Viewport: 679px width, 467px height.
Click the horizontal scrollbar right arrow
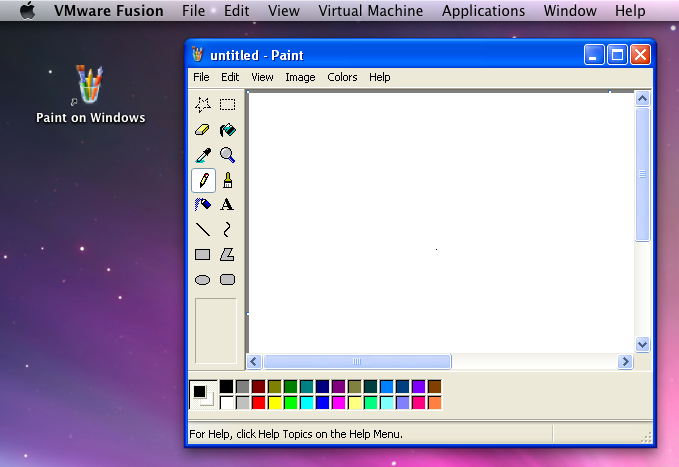pos(625,361)
